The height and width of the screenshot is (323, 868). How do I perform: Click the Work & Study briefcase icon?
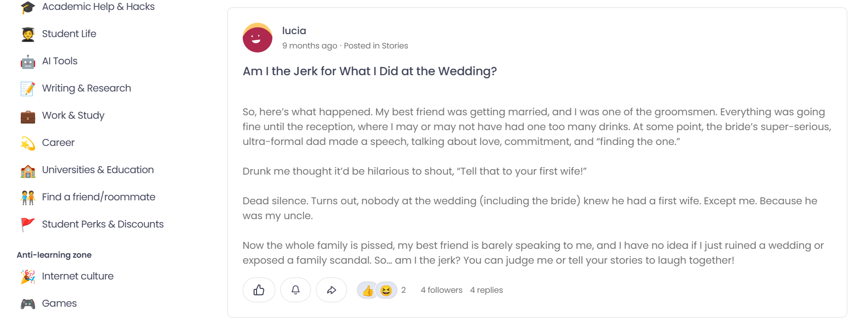click(27, 115)
